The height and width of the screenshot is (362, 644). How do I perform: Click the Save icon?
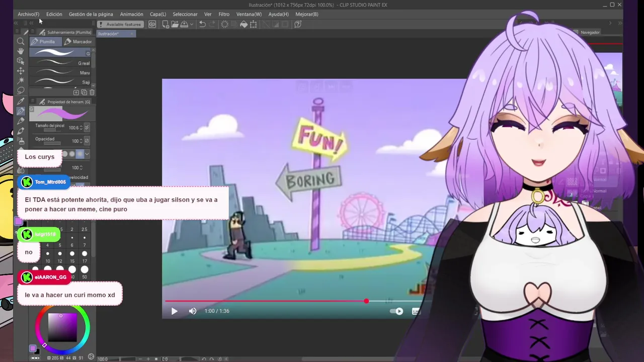(184, 24)
